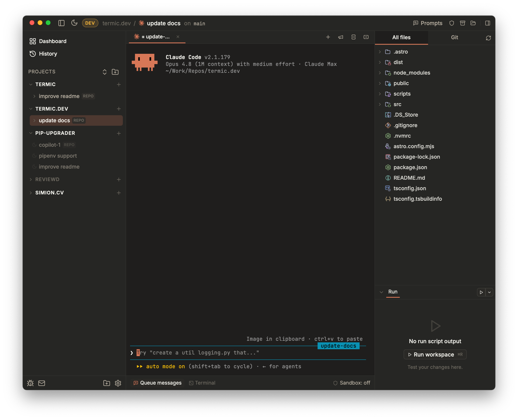Open the run options dropdown arrow
Screen dimensions: 518x420
[489, 292]
